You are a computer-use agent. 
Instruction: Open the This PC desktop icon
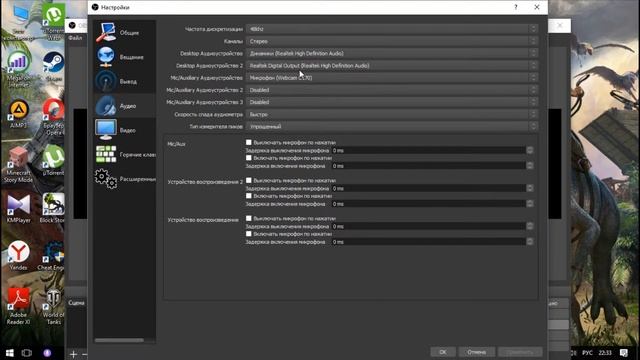(19, 22)
